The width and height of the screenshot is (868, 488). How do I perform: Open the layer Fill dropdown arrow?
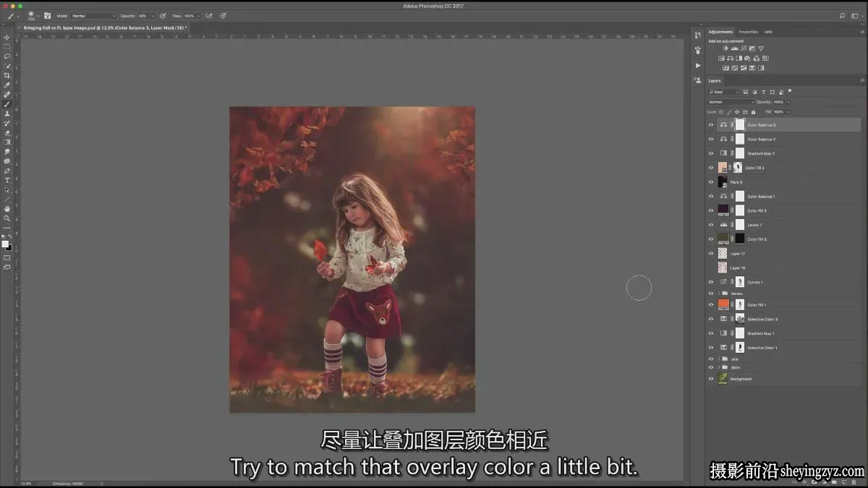788,112
